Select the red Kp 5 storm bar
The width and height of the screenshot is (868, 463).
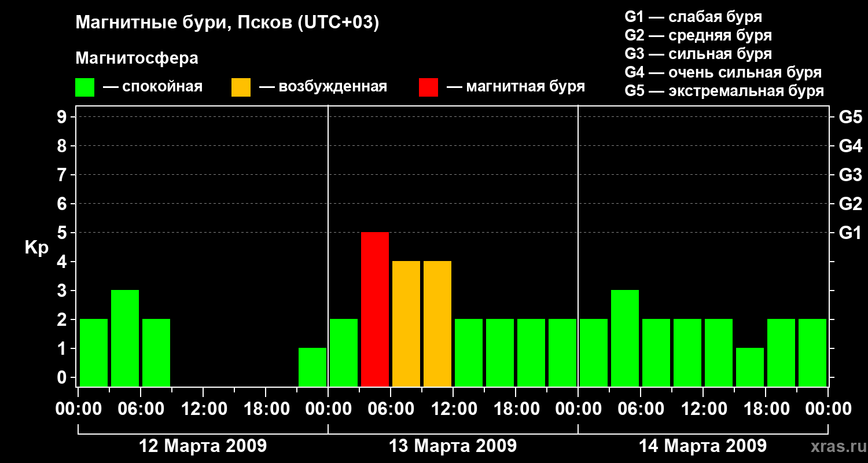pos(375,309)
